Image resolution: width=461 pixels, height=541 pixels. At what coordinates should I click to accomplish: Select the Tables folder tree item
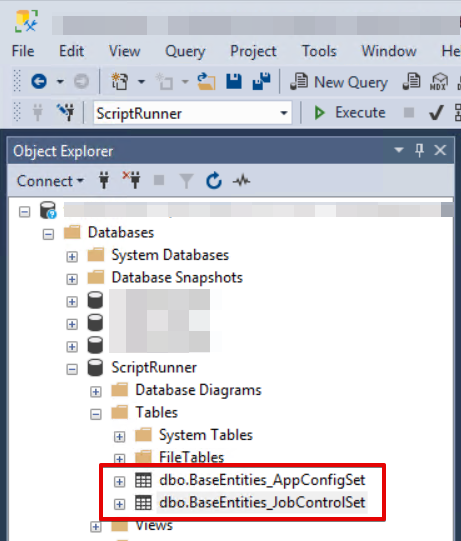156,412
